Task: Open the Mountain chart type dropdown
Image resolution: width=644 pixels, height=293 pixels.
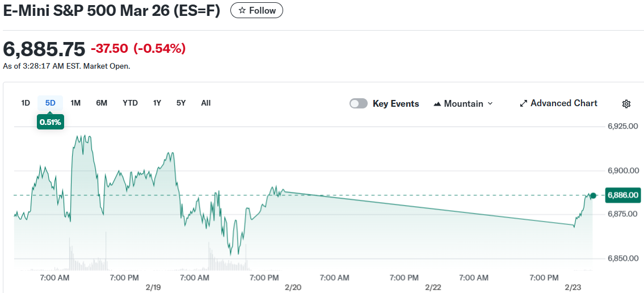Action: (x=463, y=103)
